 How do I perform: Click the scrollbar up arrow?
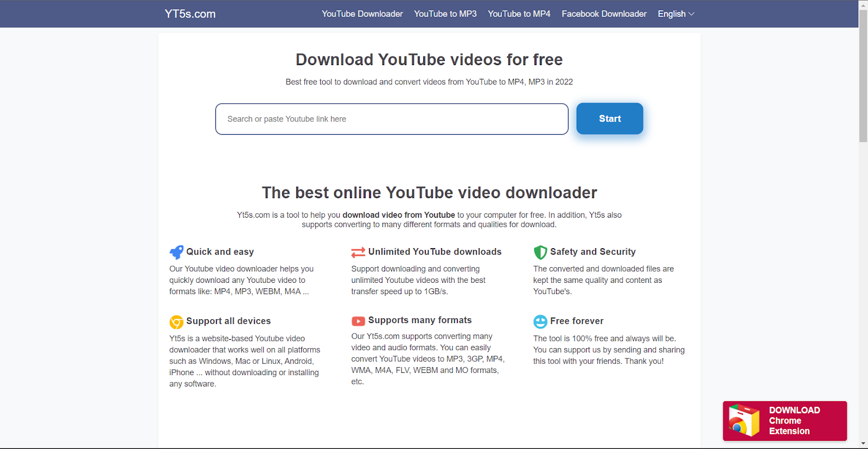tap(863, 4)
